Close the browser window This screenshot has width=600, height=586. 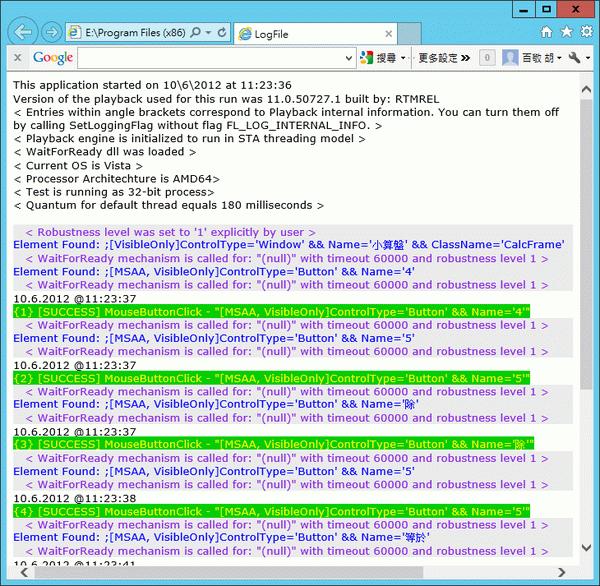[x=576, y=9]
